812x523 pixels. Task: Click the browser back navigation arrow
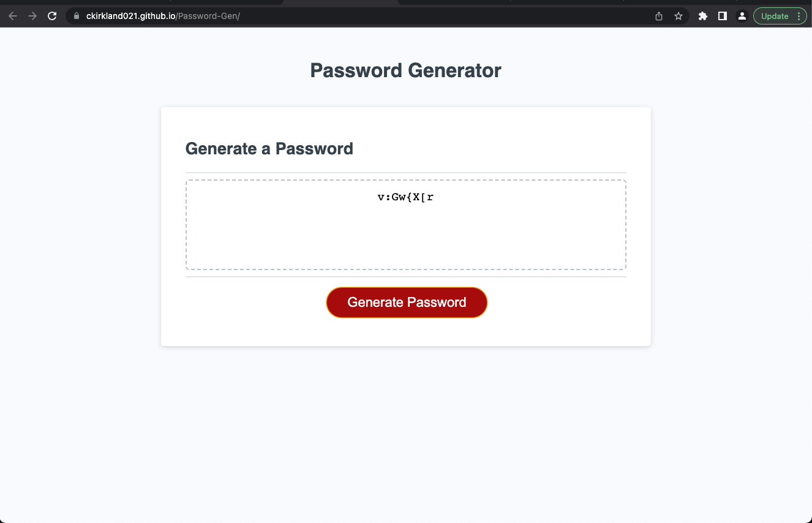[x=12, y=16]
